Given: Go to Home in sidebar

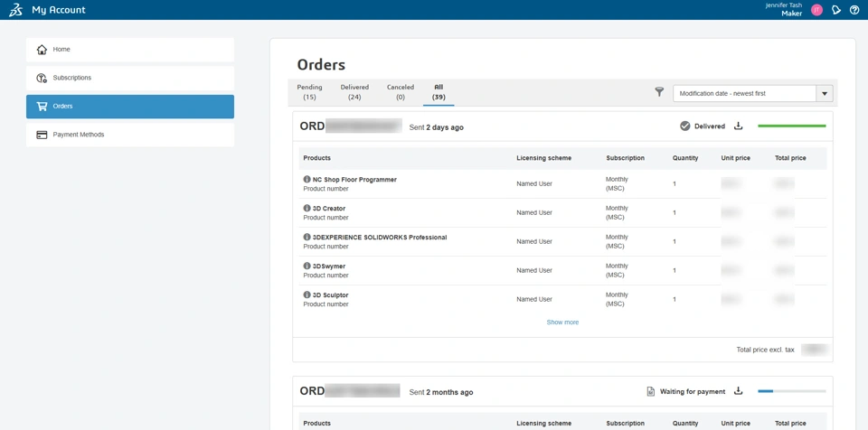Looking at the screenshot, I should tap(130, 50).
